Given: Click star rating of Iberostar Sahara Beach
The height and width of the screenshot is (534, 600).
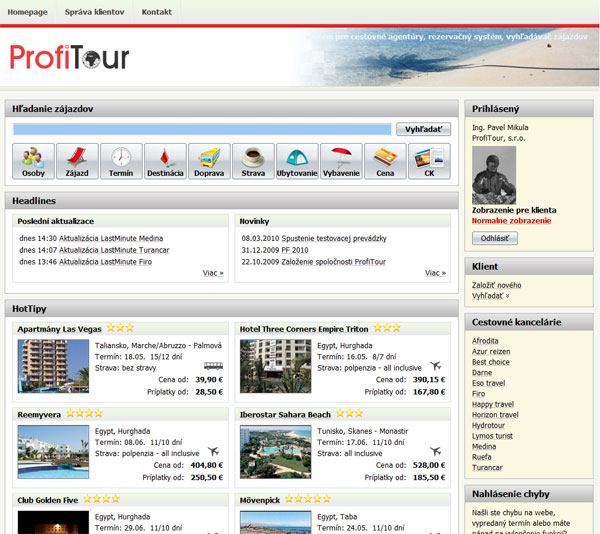Looking at the screenshot, I should click(x=350, y=413).
